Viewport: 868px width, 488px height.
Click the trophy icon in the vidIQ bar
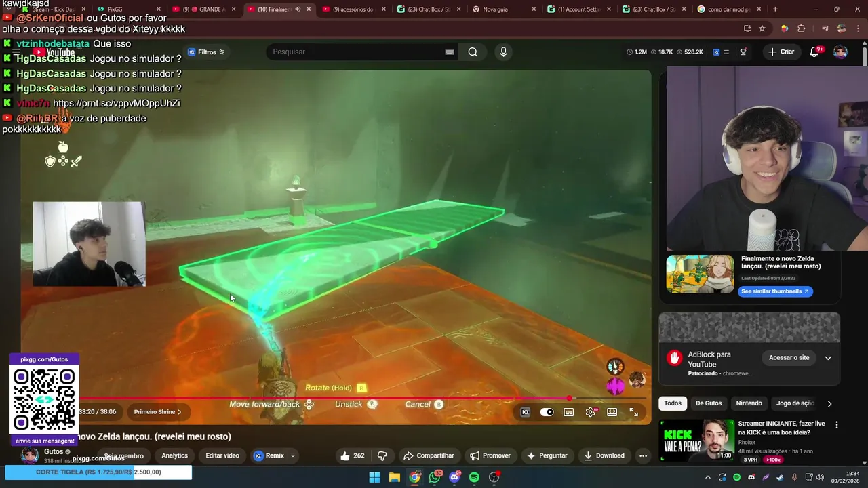pyautogui.click(x=743, y=52)
